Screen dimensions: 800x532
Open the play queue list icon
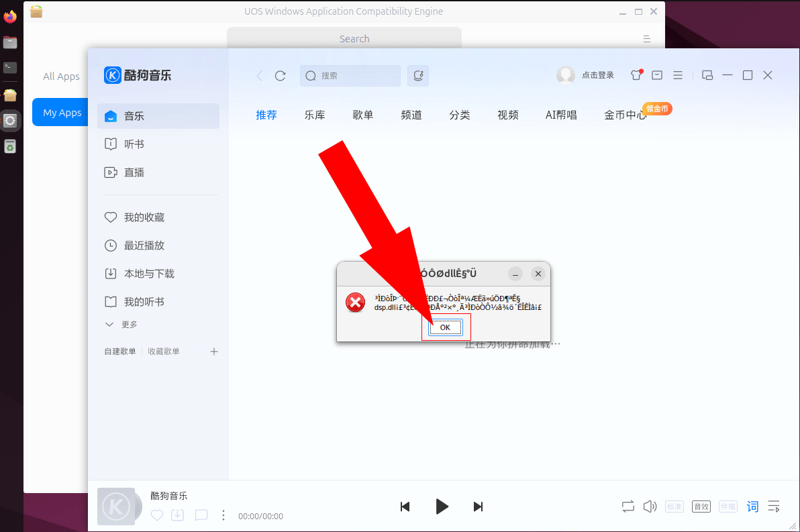pyautogui.click(x=774, y=507)
